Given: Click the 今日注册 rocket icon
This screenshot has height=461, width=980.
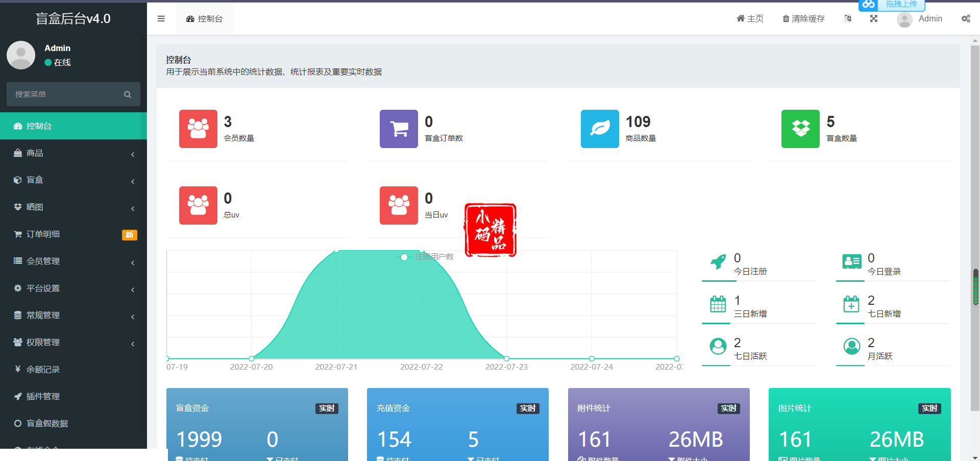Looking at the screenshot, I should 718,262.
